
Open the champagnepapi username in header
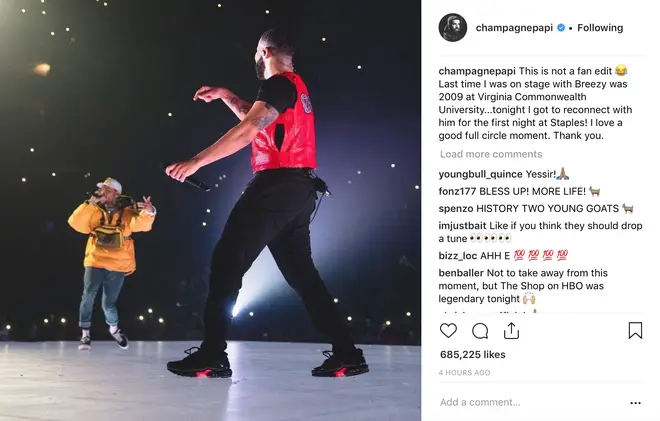(x=514, y=28)
